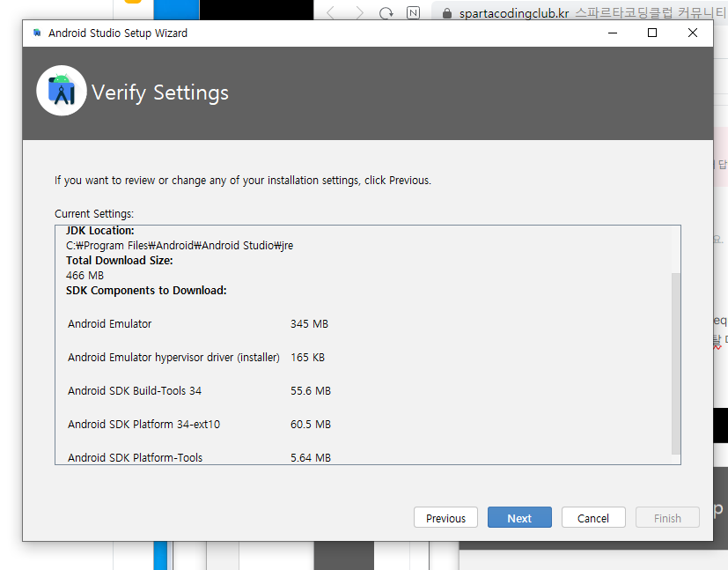Select Android SDK Platform-Tools row
Viewport: 728px width, 570px height.
[199, 457]
